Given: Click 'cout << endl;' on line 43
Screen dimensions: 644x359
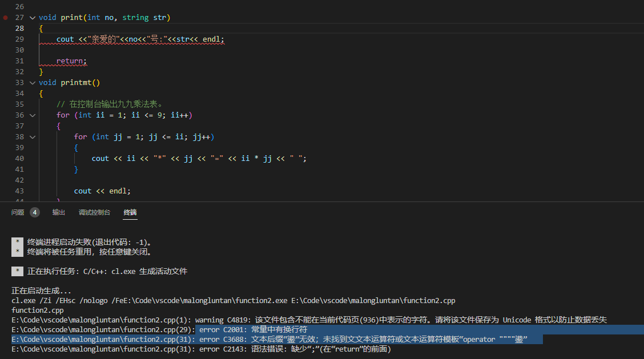Looking at the screenshot, I should coord(102,191).
